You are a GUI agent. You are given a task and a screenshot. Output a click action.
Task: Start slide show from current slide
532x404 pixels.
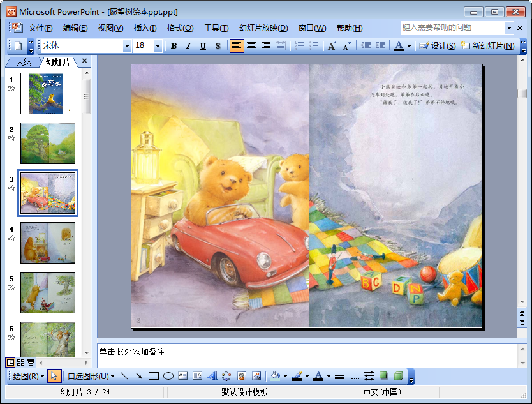pos(31,363)
